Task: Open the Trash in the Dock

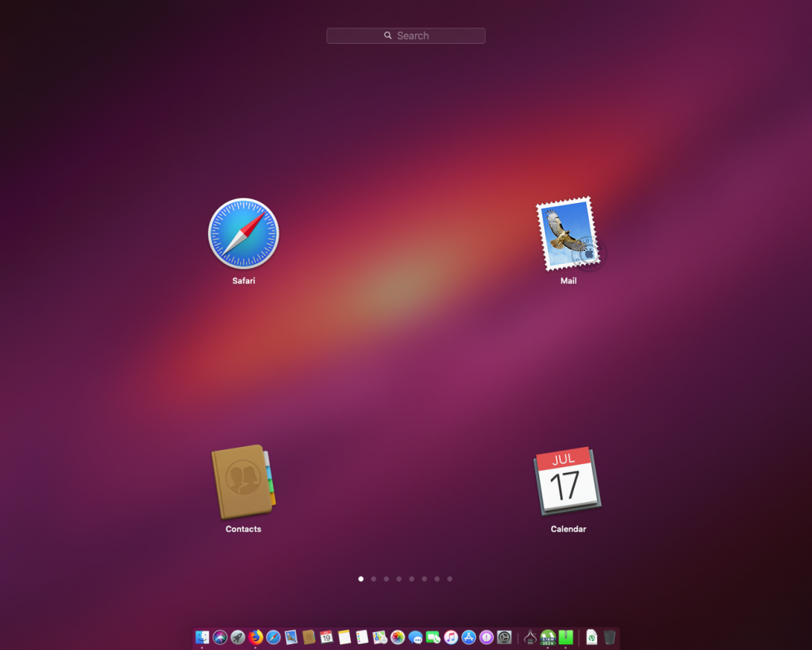Action: coord(610,637)
